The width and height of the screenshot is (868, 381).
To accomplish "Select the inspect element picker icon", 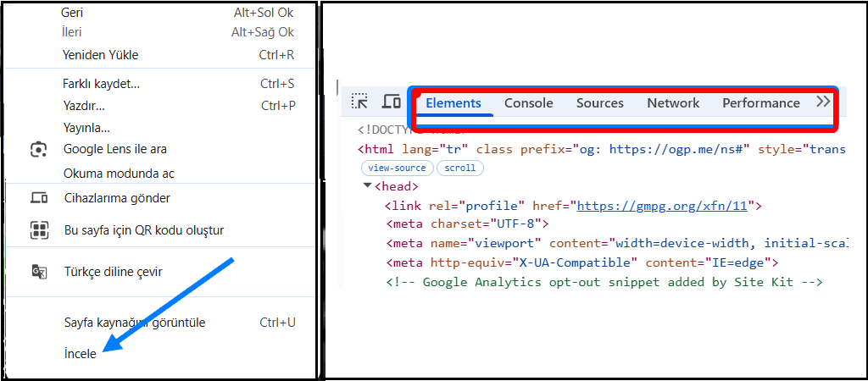I will tap(359, 101).
